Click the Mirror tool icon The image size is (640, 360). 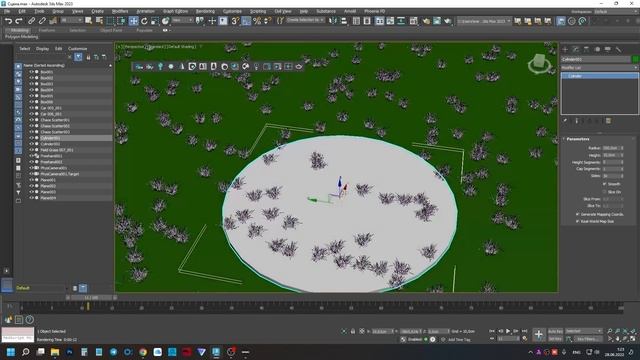coord(333,21)
